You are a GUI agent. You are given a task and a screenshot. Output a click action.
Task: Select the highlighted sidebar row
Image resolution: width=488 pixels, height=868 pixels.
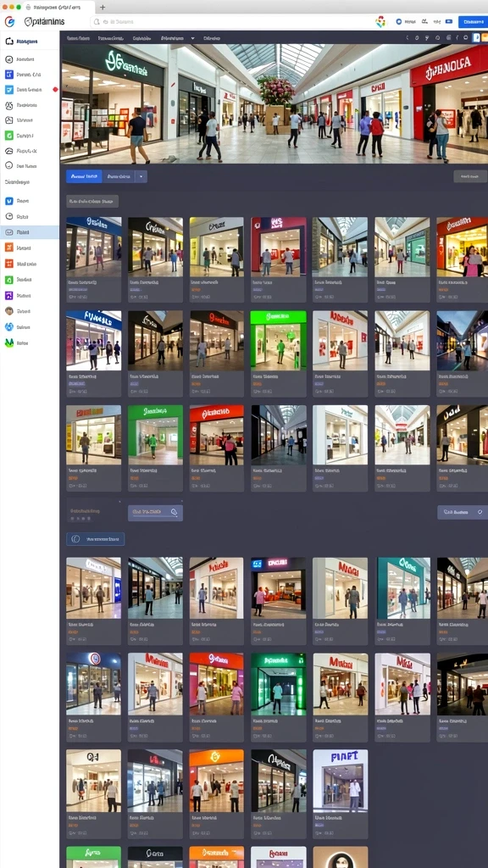click(x=30, y=232)
